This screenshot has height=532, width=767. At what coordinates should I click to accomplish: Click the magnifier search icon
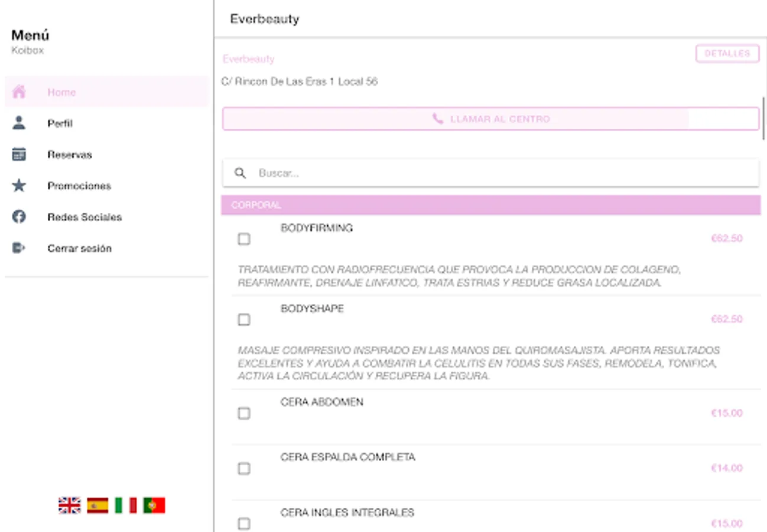click(x=240, y=173)
